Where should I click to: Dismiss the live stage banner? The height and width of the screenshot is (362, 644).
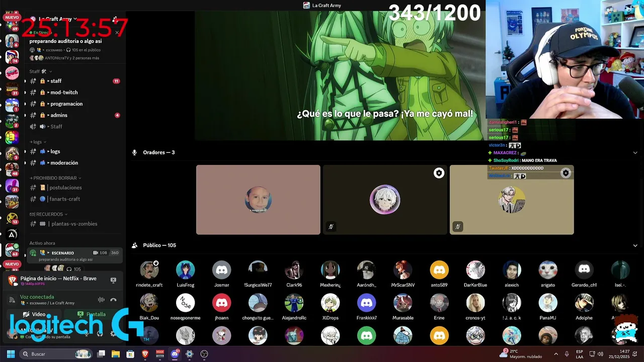tap(117, 33)
